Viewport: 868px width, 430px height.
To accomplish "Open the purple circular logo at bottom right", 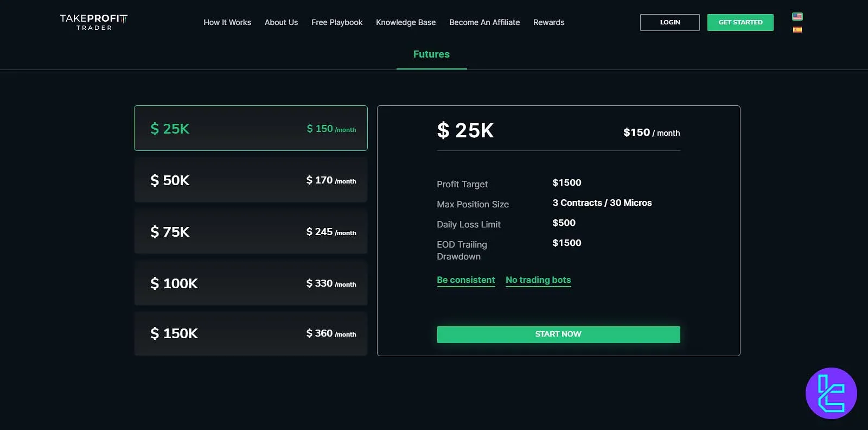I will coord(831,394).
